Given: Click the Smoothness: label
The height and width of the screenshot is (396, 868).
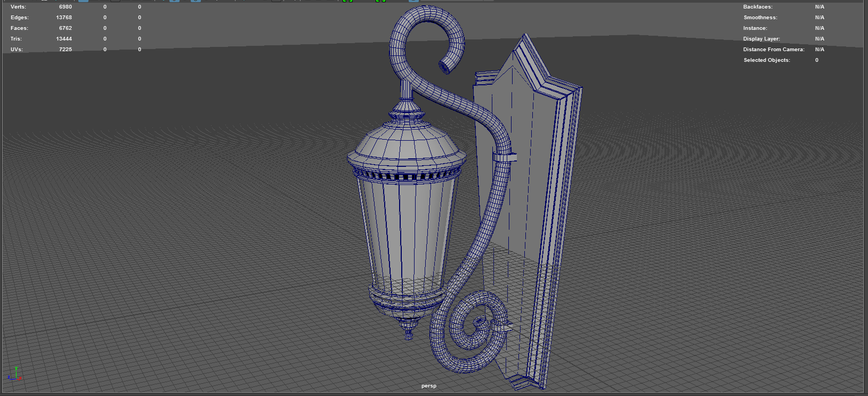Looking at the screenshot, I should pyautogui.click(x=760, y=18).
